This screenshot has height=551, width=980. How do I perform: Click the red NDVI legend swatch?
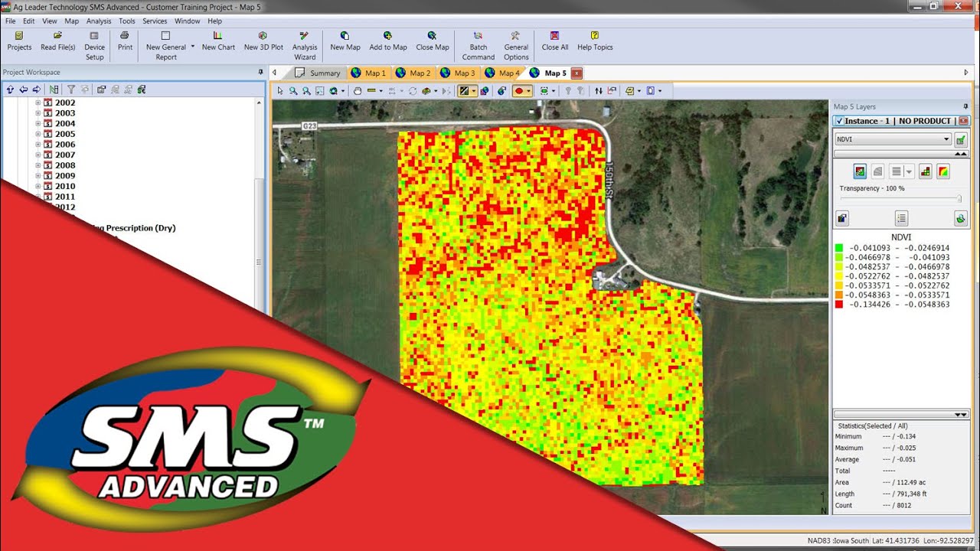[x=839, y=304]
